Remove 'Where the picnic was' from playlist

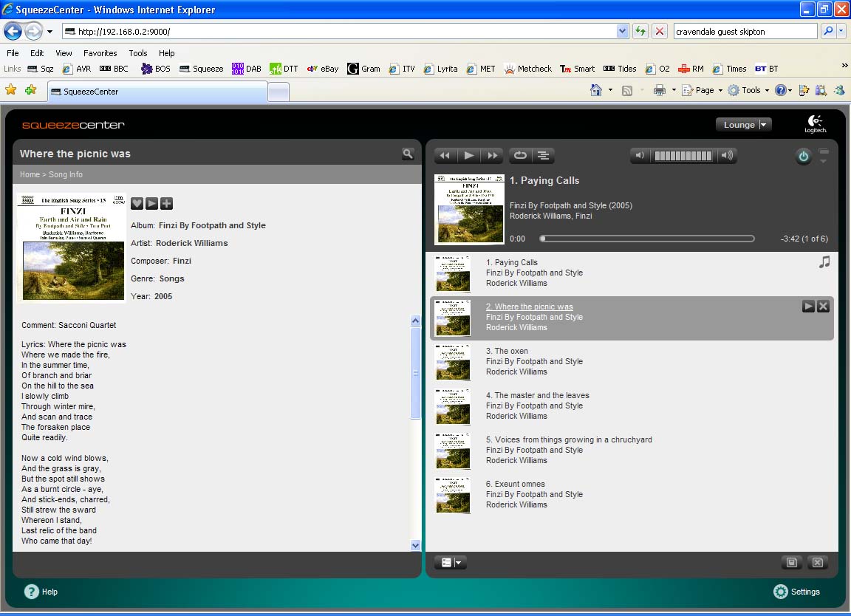coord(823,307)
